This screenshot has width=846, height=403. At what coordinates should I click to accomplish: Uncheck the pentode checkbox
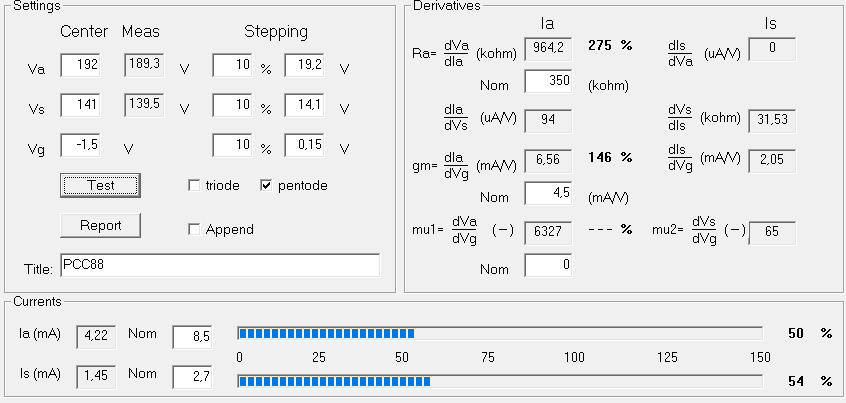tap(266, 186)
